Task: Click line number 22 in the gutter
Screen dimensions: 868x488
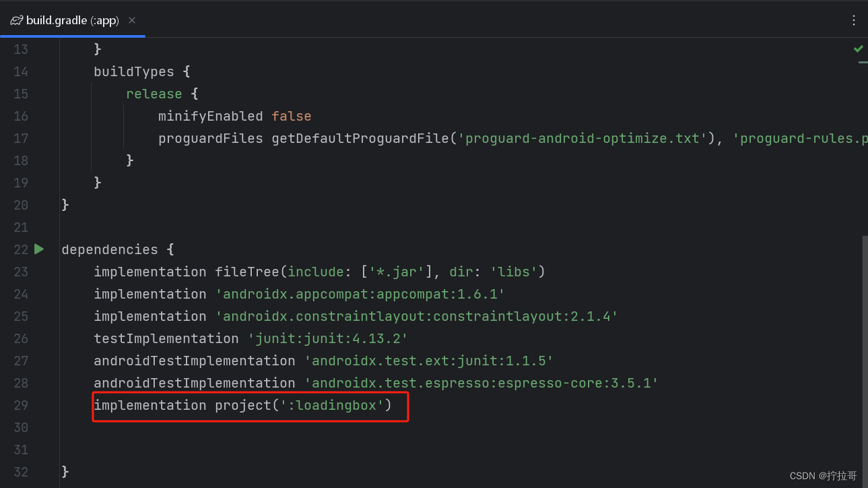Action: pyautogui.click(x=21, y=249)
